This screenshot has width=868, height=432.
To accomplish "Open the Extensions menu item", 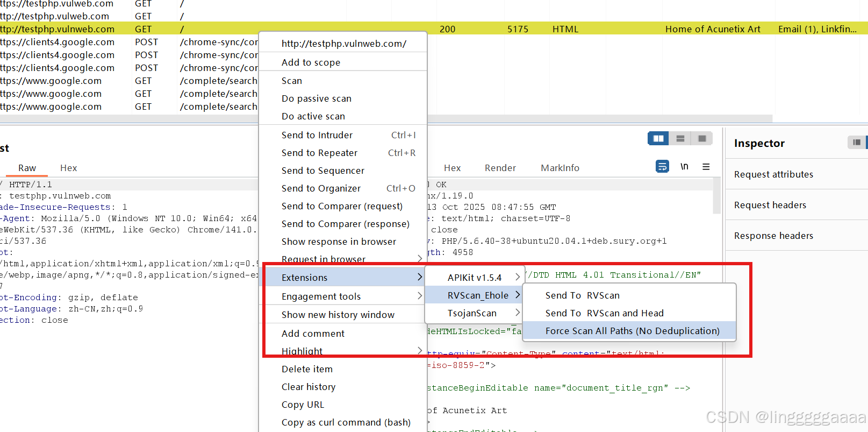I will pos(343,277).
